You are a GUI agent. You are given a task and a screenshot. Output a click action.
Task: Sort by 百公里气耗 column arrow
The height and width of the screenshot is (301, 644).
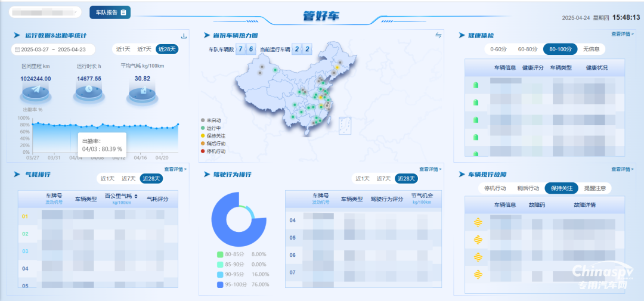135,196
